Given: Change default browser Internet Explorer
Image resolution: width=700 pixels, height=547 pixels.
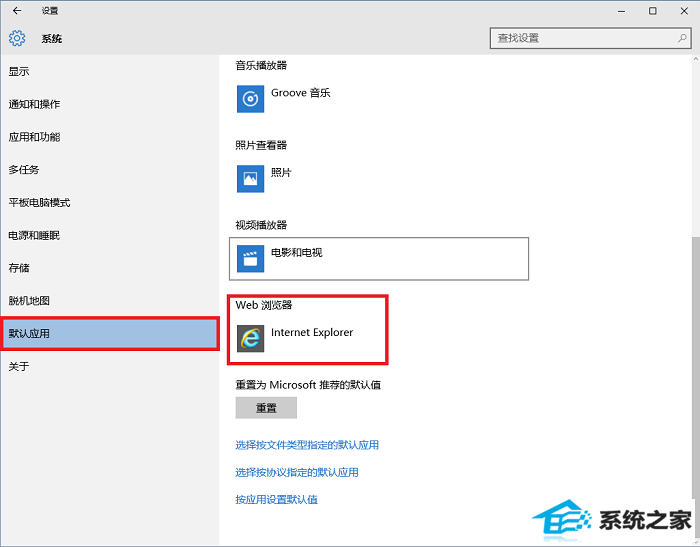Looking at the screenshot, I should click(379, 338).
